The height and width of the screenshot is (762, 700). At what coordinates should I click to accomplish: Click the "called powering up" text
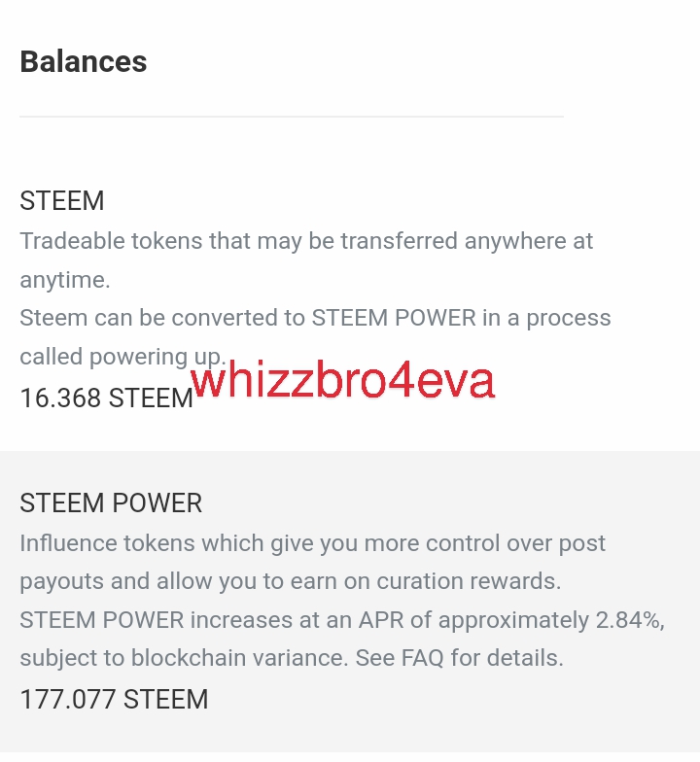pyautogui.click(x=122, y=357)
